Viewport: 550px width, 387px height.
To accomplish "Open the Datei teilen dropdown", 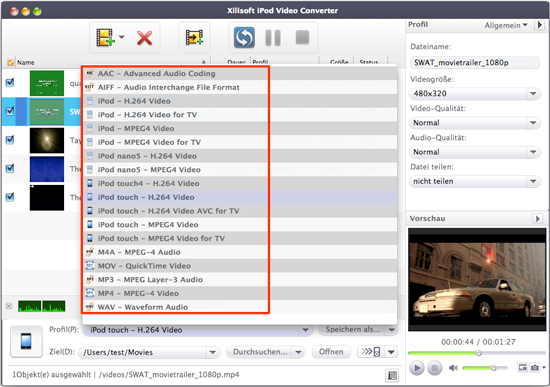I will [x=475, y=181].
